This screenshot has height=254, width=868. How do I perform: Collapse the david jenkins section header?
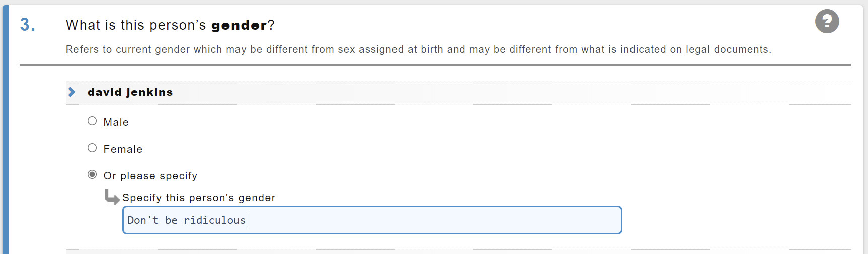(x=458, y=92)
